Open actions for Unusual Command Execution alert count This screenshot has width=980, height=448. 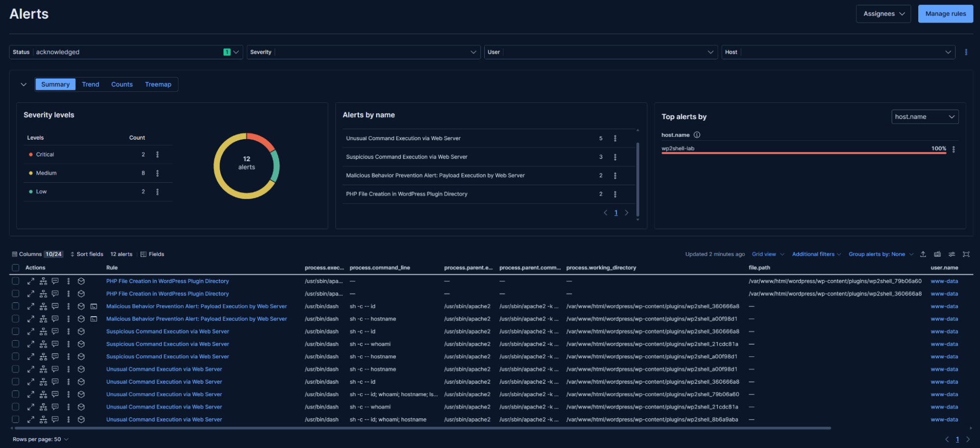pos(615,138)
